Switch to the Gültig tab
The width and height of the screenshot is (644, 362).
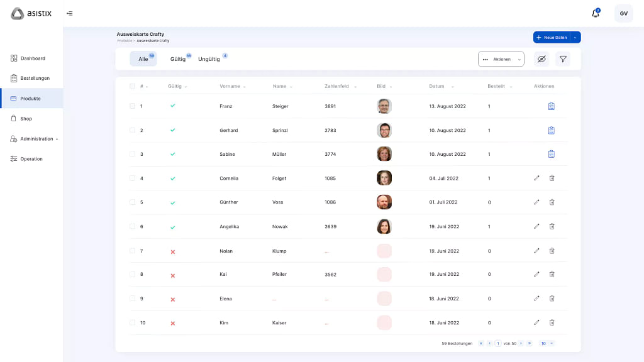coord(178,59)
